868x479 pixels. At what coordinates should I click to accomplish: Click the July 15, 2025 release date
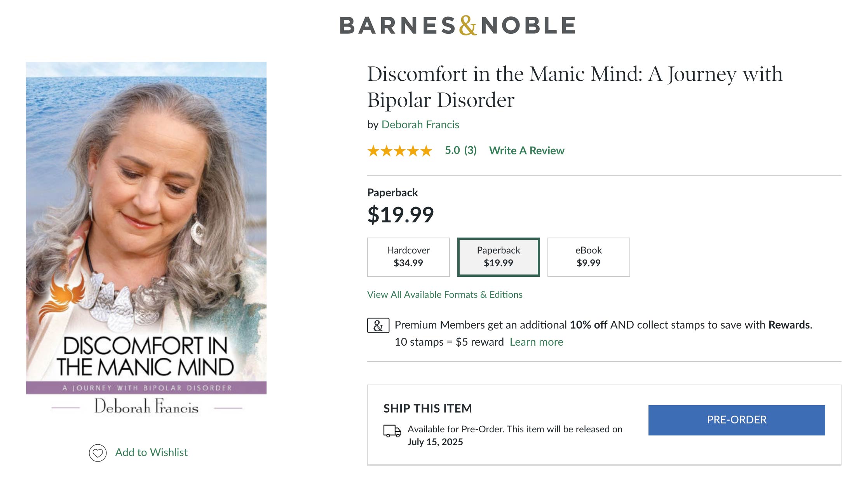point(435,442)
